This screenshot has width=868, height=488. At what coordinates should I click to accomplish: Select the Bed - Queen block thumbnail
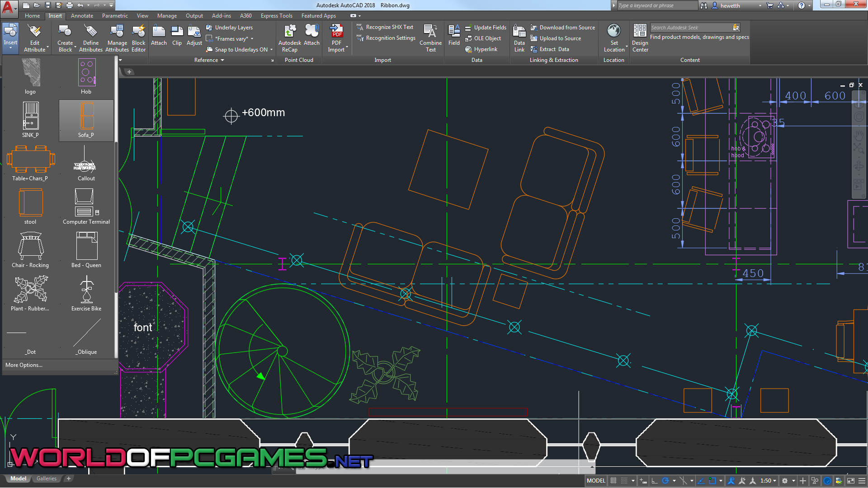pos(86,250)
